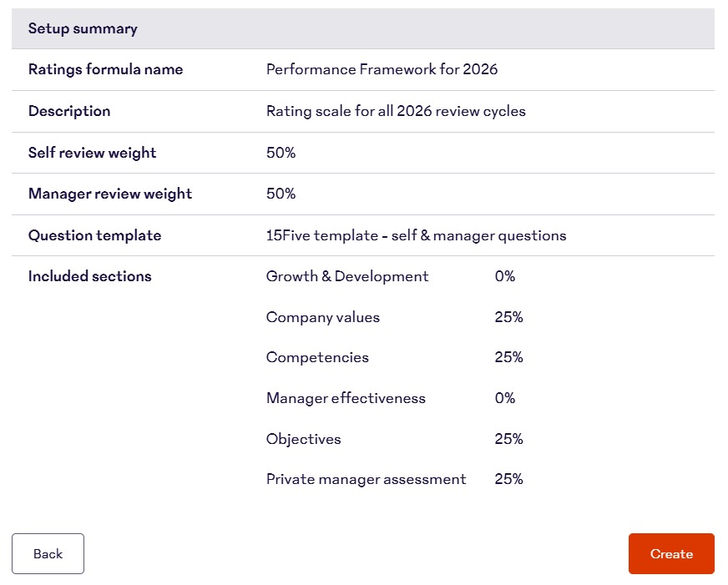The height and width of the screenshot is (585, 728).
Task: Select the Competencies 25% value
Action: click(508, 357)
